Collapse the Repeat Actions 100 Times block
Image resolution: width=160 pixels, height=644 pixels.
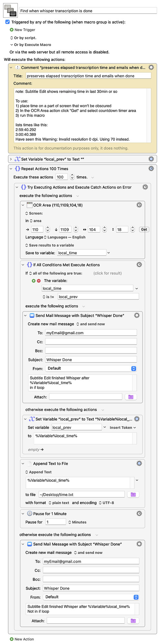(x=11, y=169)
